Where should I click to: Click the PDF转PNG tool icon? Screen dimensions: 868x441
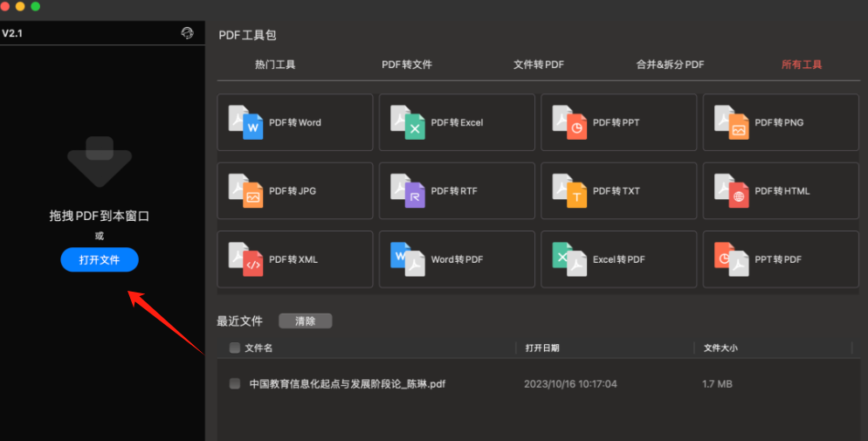pyautogui.click(x=731, y=122)
